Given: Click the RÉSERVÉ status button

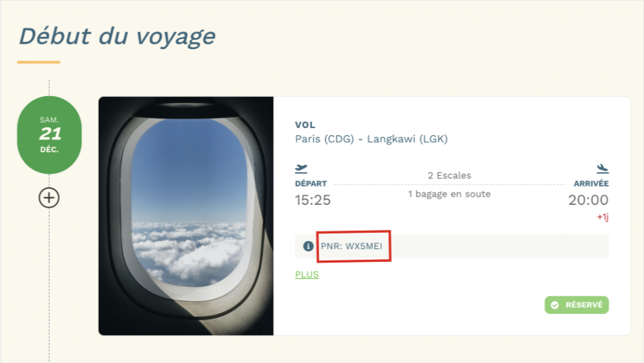Looking at the screenshot, I should coord(576,305).
